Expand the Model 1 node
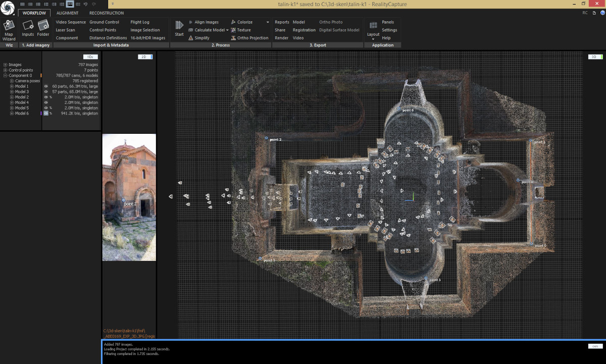The width and height of the screenshot is (606, 364). (11, 86)
